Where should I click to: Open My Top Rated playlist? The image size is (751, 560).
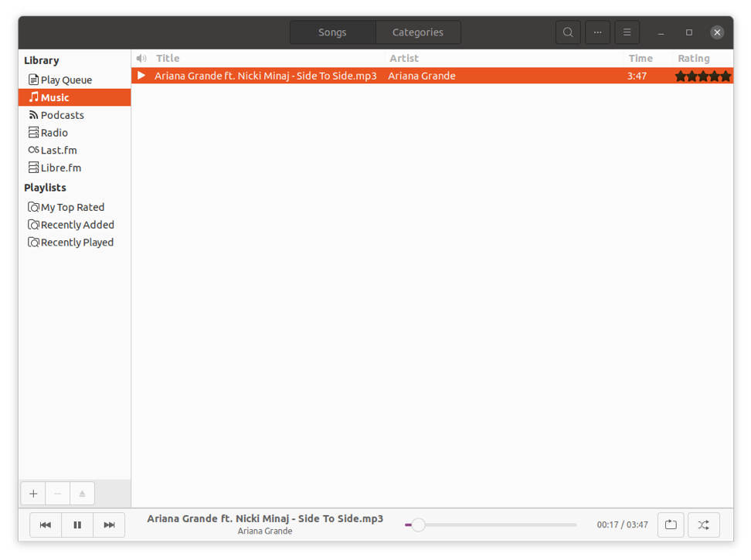(x=75, y=207)
